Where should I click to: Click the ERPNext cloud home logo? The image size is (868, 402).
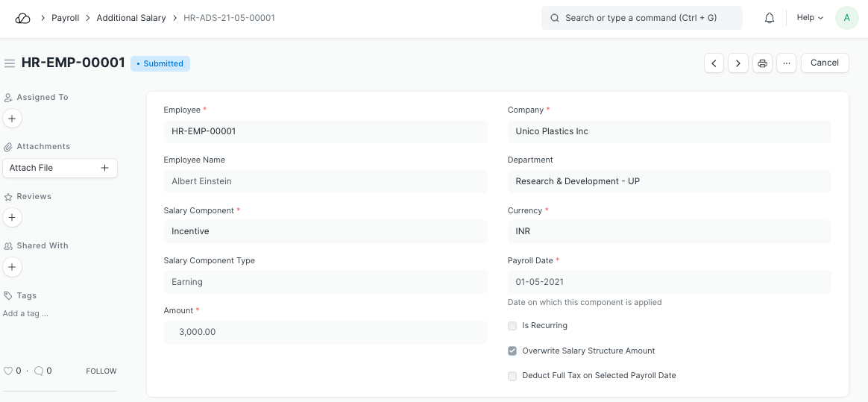click(22, 18)
